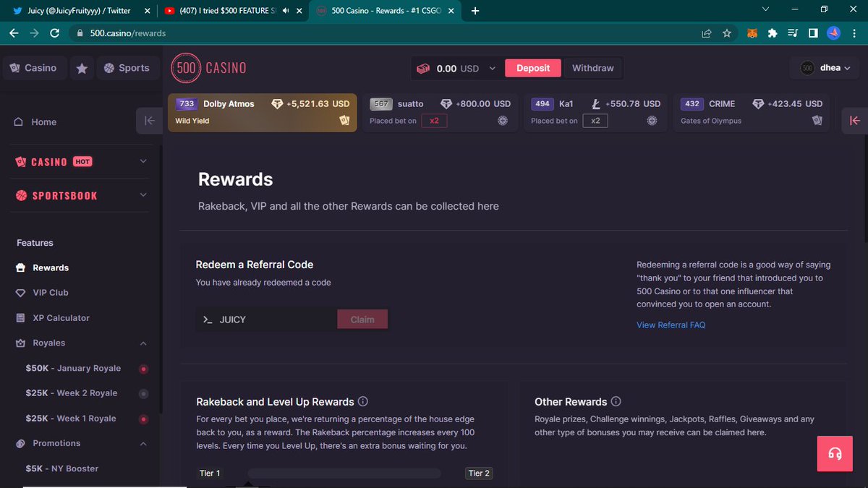The width and height of the screenshot is (868, 488).
Task: Open $5K - NY Booster promotion
Action: (x=62, y=468)
